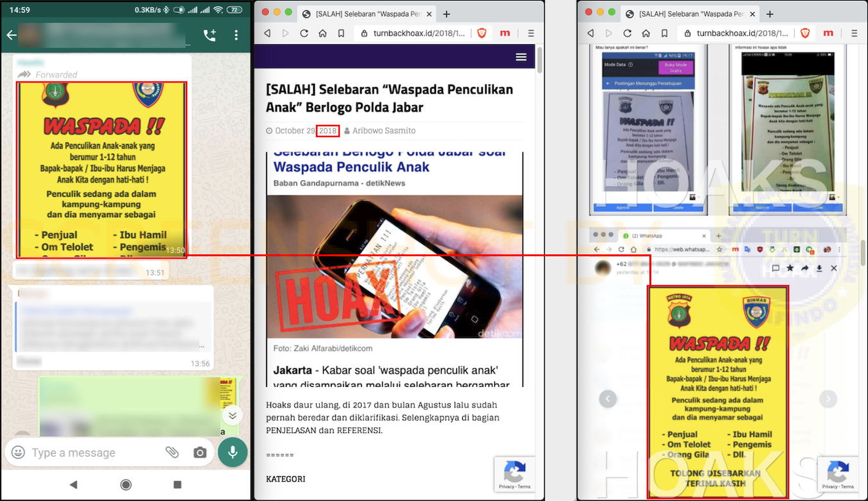
Task: Tap the add-call phone icon in WhatsApp
Action: 210,35
